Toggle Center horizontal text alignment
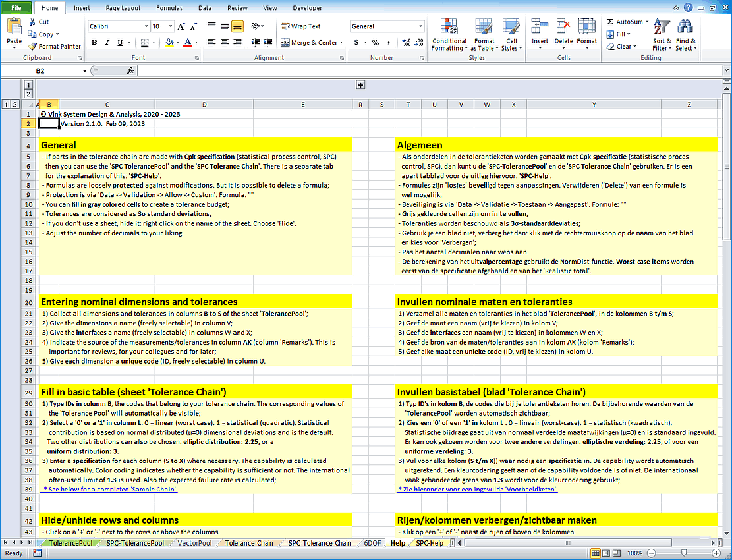732x560 pixels. pyautogui.click(x=225, y=42)
